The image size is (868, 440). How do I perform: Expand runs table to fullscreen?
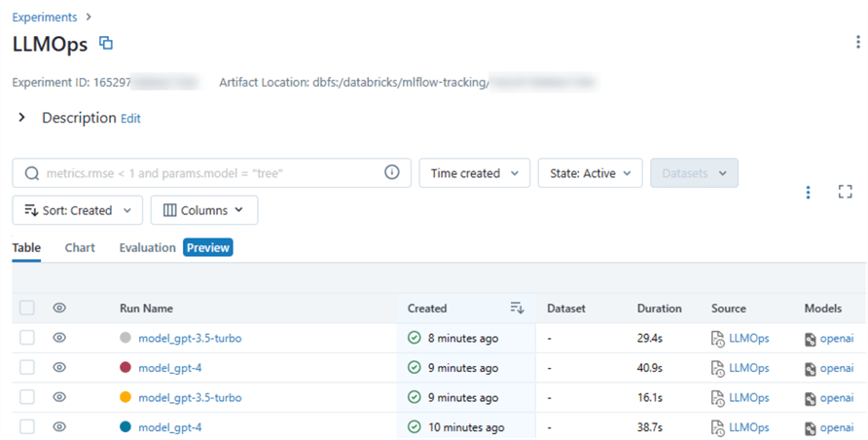tap(845, 192)
